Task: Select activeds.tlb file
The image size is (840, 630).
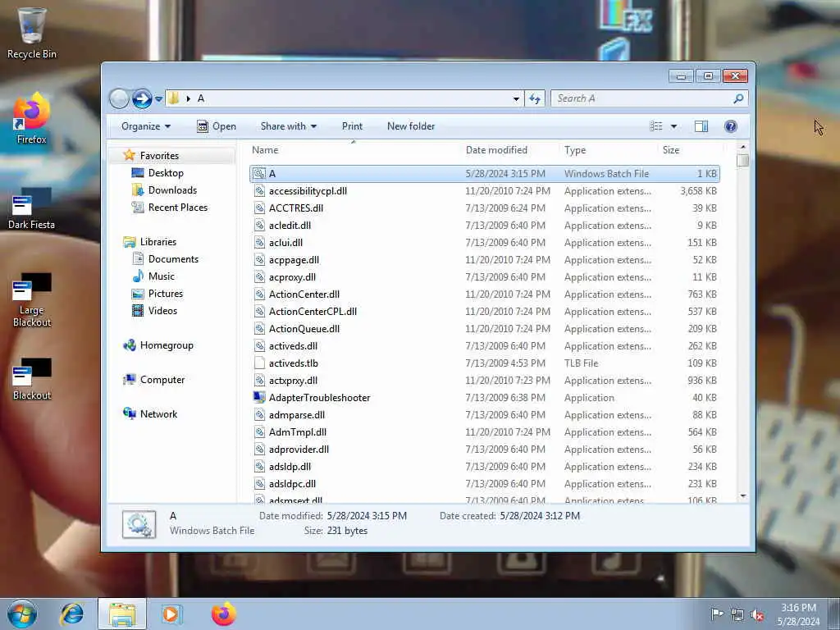Action: click(x=484, y=363)
